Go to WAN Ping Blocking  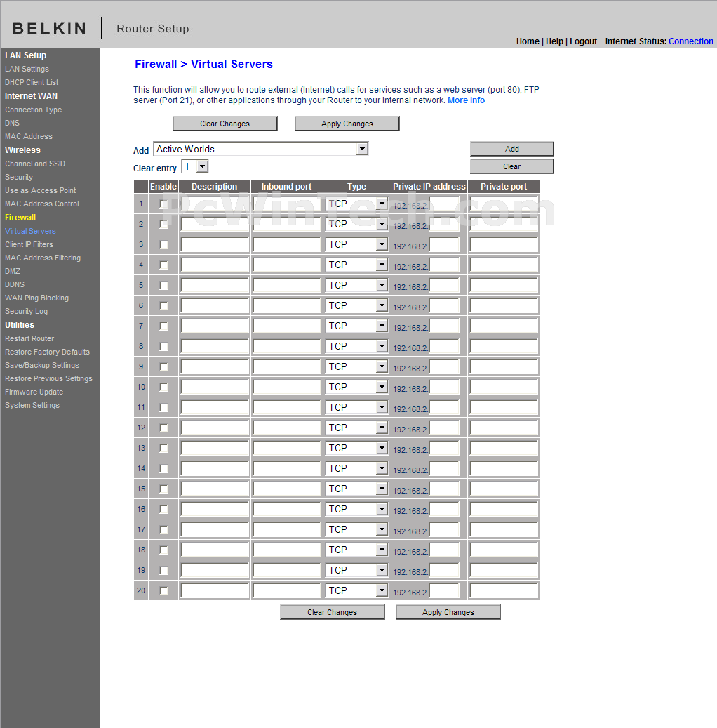point(36,298)
